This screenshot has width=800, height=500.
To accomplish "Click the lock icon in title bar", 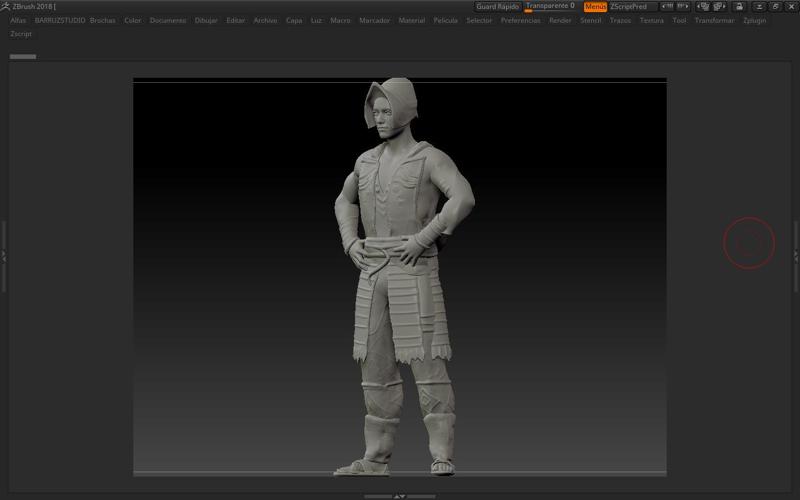I will coord(738,6).
